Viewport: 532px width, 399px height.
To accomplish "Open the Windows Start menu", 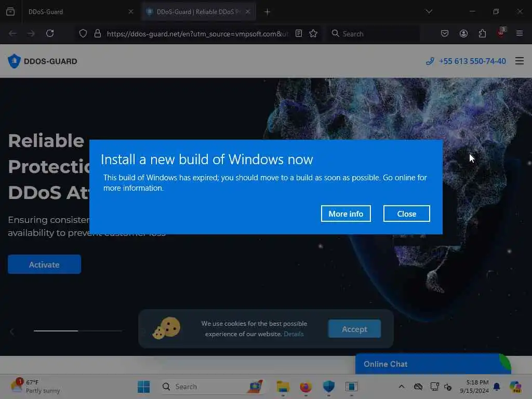I will (143, 387).
